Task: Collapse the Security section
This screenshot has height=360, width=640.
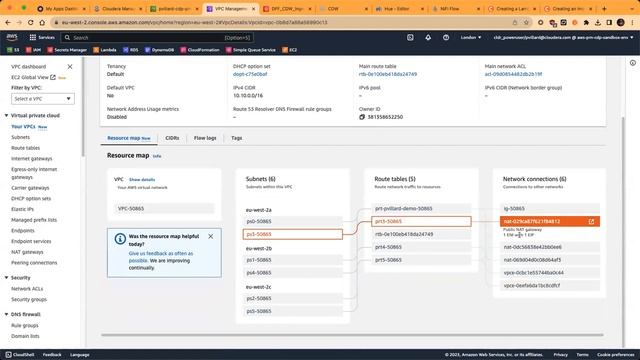Action: [x=7, y=278]
